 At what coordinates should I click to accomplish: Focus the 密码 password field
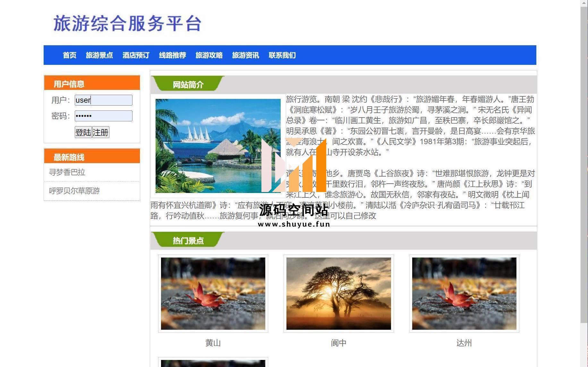coord(103,116)
